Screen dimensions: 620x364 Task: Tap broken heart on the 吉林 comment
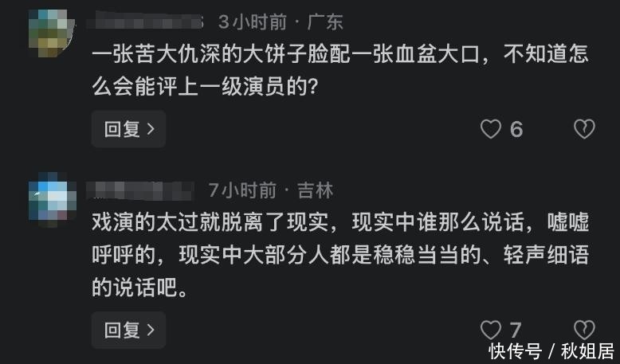pos(584,330)
